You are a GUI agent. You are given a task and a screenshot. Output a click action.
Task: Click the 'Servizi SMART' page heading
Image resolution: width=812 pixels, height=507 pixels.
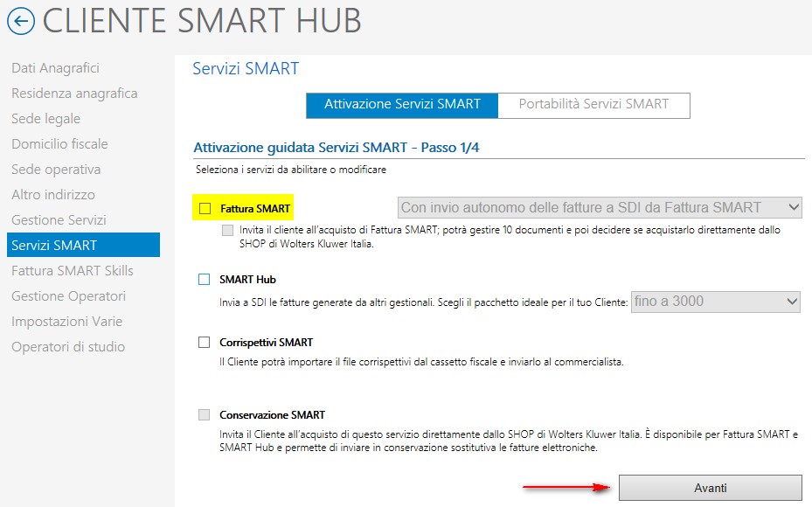[246, 68]
